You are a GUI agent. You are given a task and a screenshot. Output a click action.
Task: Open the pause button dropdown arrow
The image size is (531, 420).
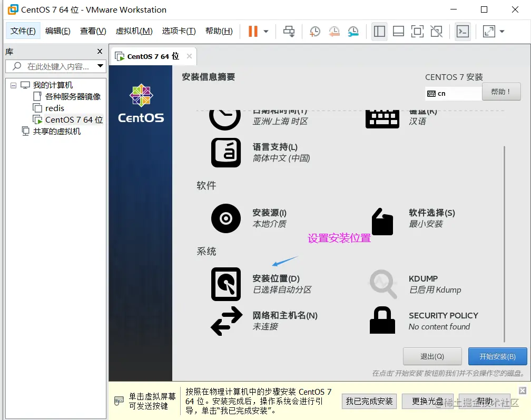[x=267, y=32]
